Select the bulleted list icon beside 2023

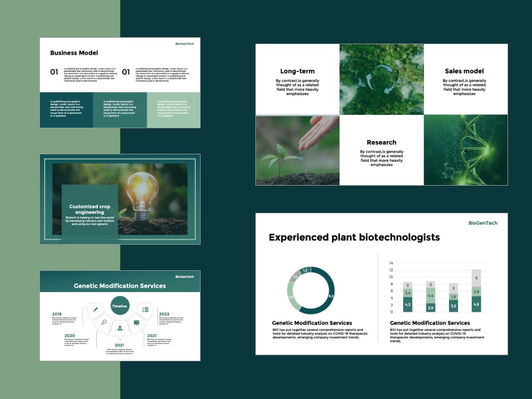145,310
